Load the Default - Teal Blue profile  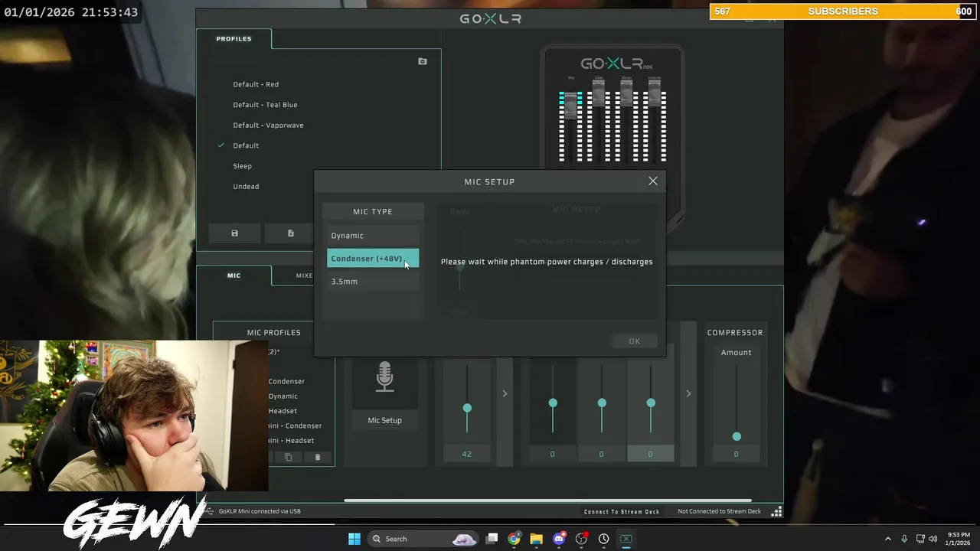pos(265,105)
